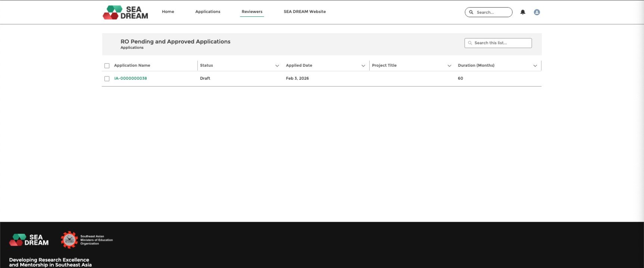This screenshot has height=268, width=644.
Task: Go to the Home tab
Action: click(168, 12)
